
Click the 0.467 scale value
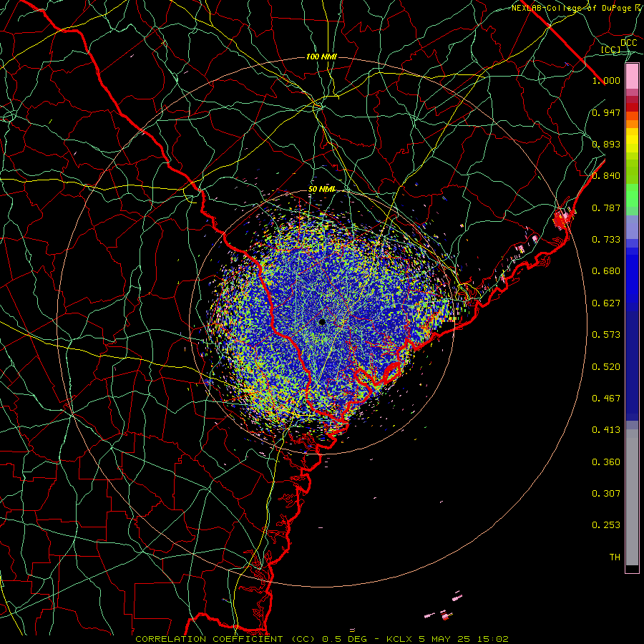point(606,399)
